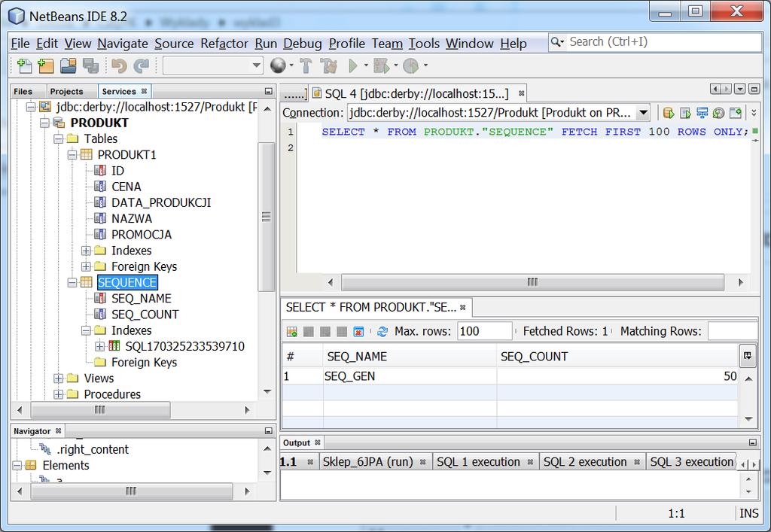771x532 pixels.
Task: Click the SEQ_GEN cell in results
Action: [x=410, y=376]
